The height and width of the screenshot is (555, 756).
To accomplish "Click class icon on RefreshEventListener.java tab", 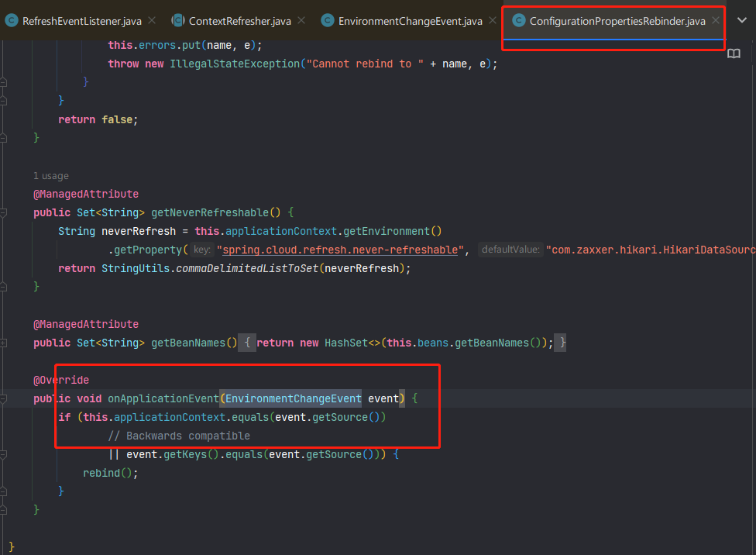I will [12, 21].
